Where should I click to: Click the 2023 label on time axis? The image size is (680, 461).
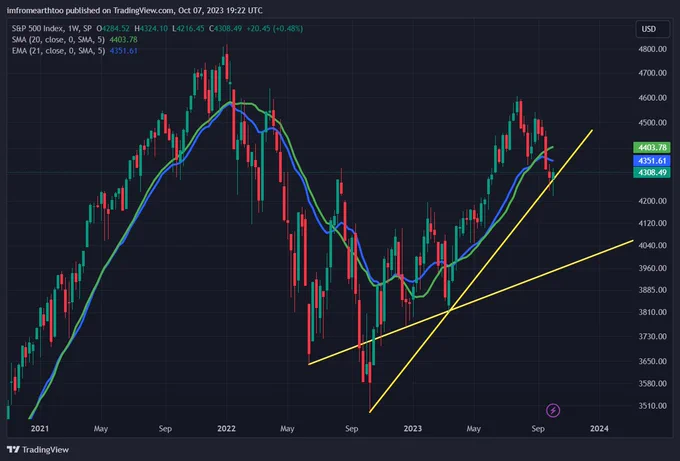tap(412, 428)
